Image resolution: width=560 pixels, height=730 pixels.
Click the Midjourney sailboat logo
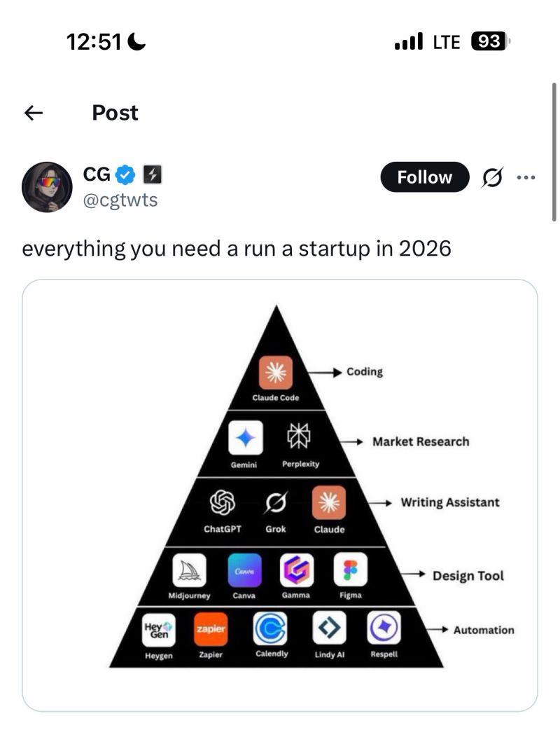tap(189, 570)
